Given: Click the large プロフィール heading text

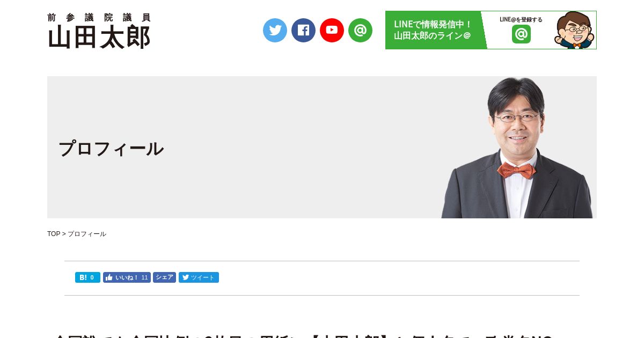Looking at the screenshot, I should coord(111,149).
